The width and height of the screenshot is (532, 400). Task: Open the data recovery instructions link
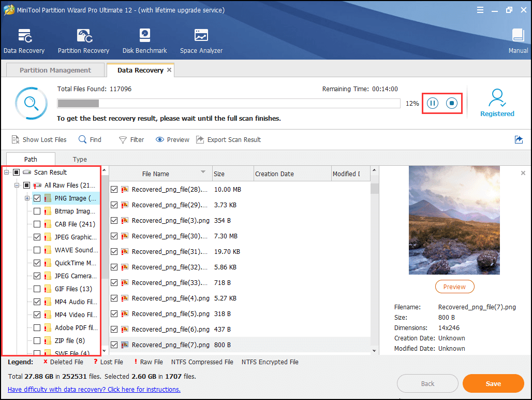(x=94, y=390)
